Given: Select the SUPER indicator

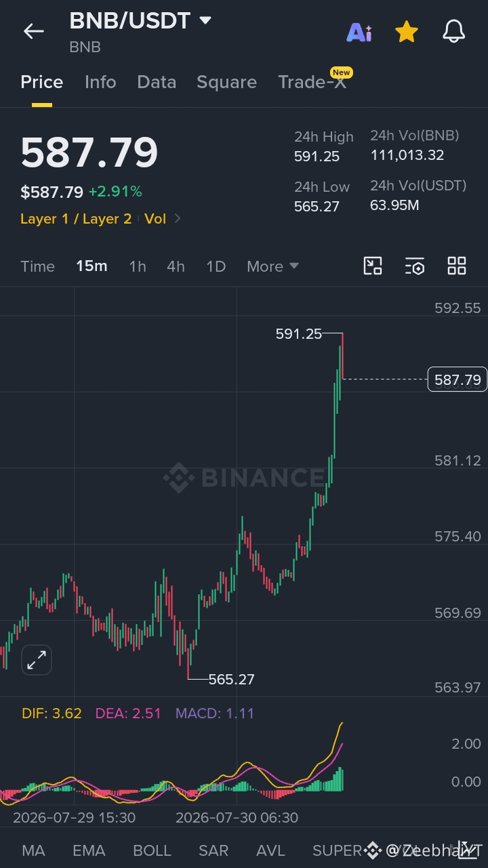Looking at the screenshot, I should click(x=337, y=850).
